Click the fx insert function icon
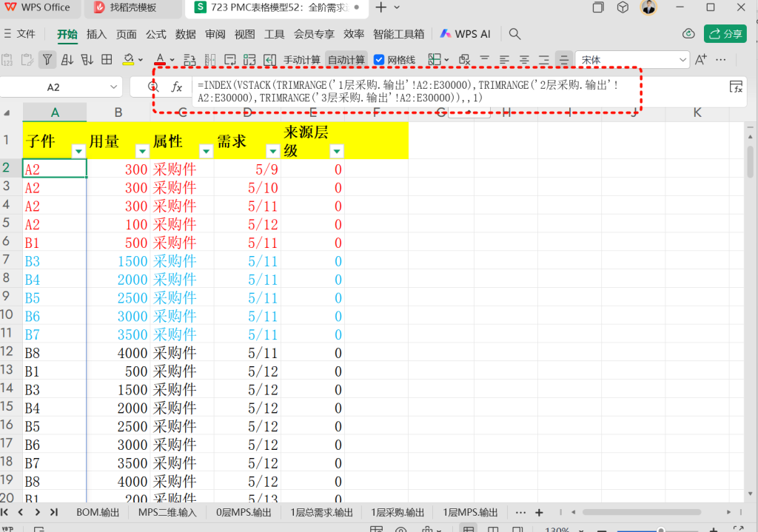758x532 pixels. 177,87
